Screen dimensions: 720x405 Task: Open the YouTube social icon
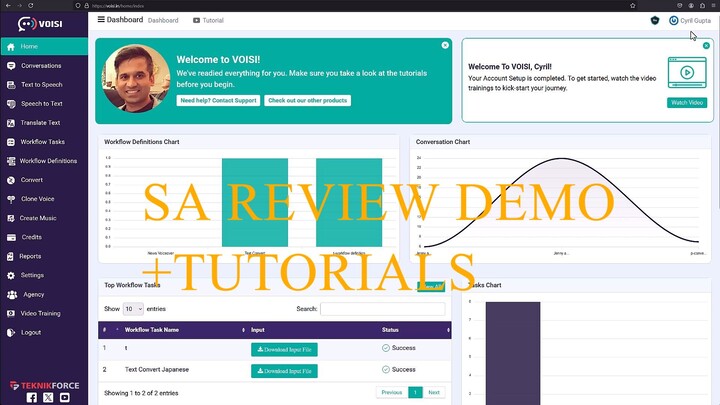65,398
